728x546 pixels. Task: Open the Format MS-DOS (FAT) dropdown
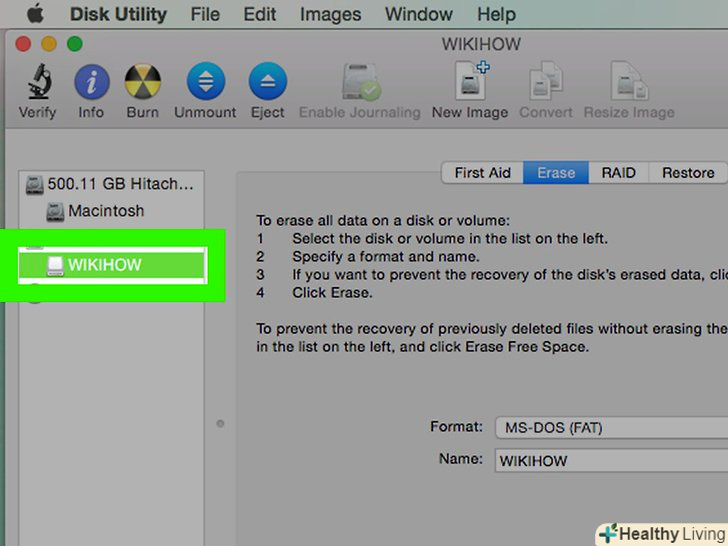click(611, 428)
